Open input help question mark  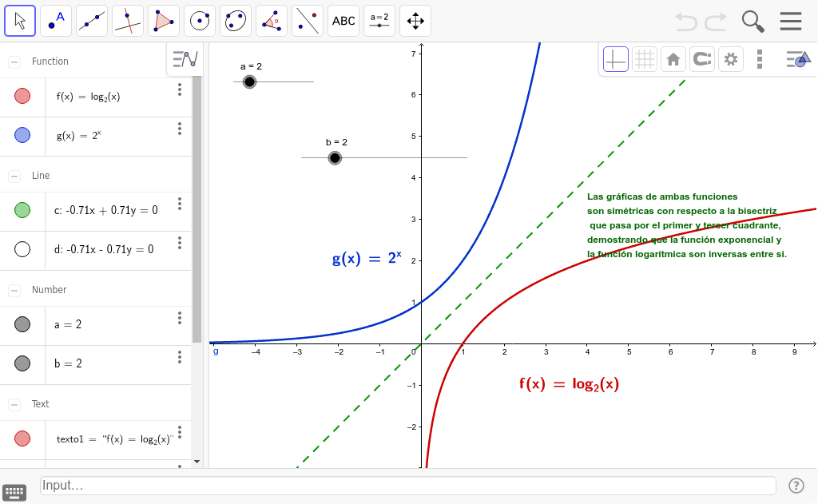tap(796, 486)
